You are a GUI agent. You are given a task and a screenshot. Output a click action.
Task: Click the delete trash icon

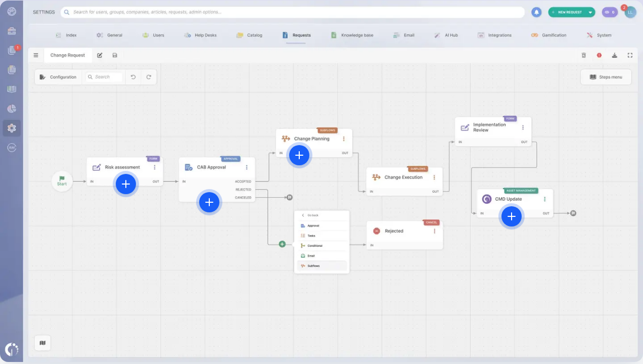click(x=584, y=55)
